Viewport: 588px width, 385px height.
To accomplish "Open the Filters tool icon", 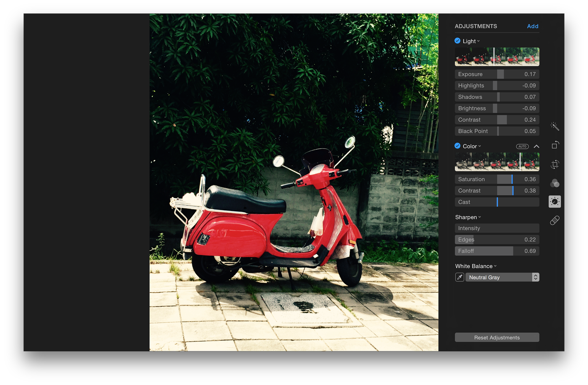I will [555, 183].
